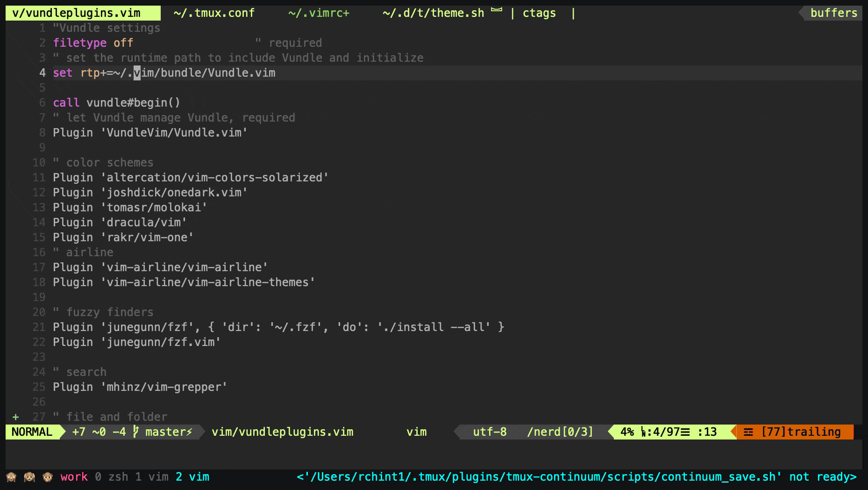Click Plugin 'altercation/vim-colors-solarized' line
The width and height of the screenshot is (868, 490).
click(x=191, y=178)
